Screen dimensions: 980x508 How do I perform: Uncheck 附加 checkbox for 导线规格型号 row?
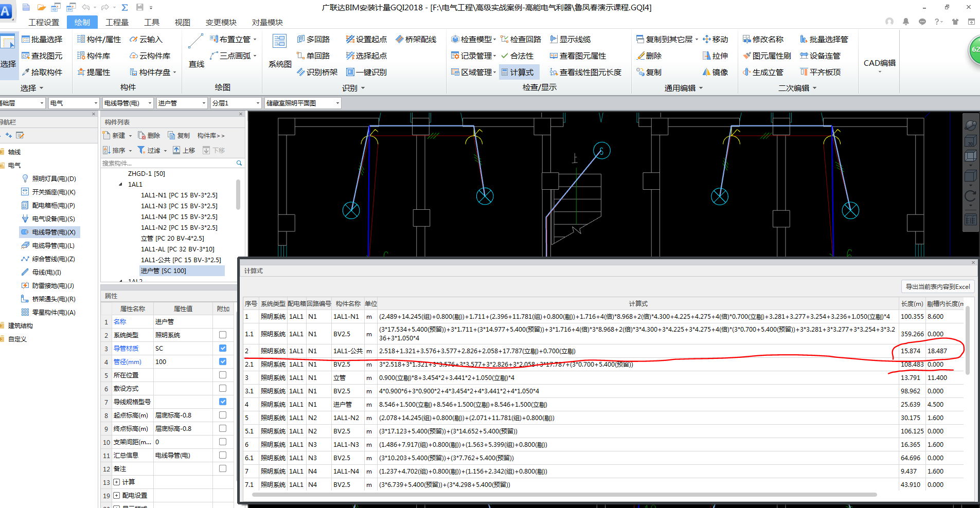tap(223, 402)
